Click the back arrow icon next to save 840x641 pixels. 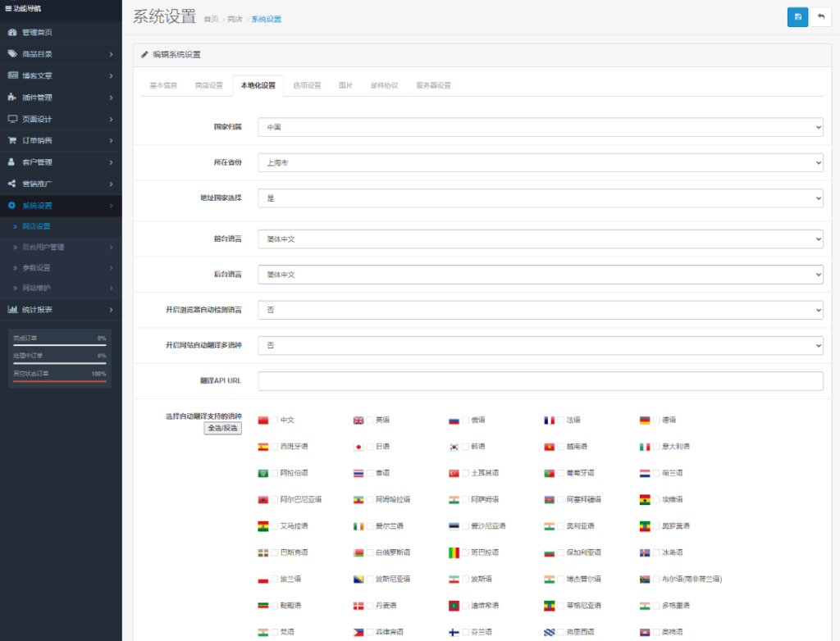pyautogui.click(x=824, y=16)
